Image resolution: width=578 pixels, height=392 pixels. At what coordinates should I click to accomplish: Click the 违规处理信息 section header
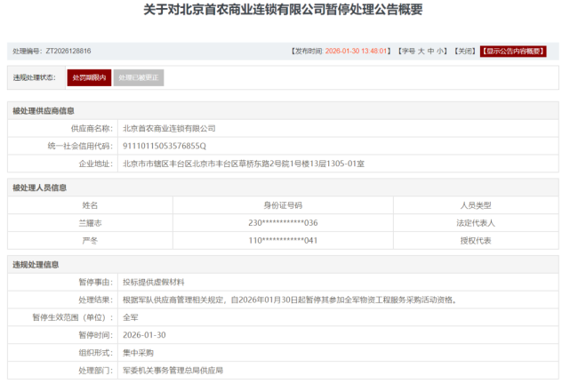pos(36,264)
